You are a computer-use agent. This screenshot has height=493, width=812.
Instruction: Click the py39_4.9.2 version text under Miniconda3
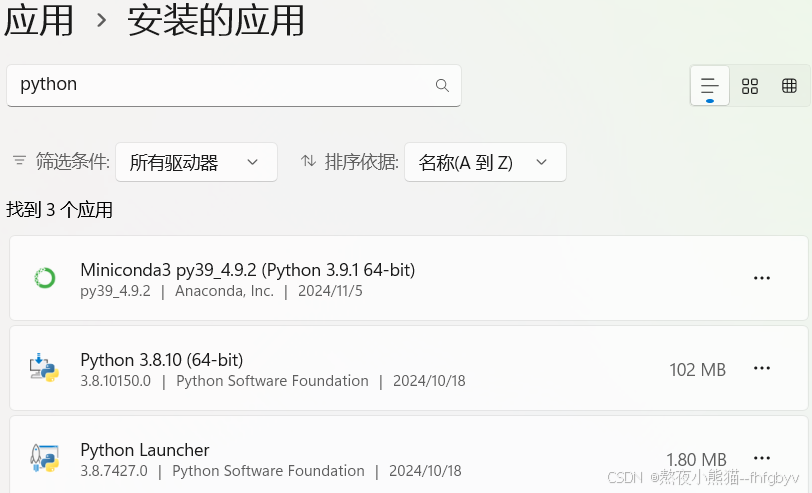click(x=115, y=291)
